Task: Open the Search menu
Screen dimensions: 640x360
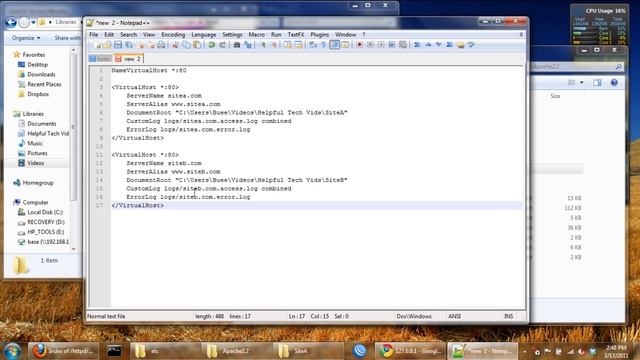Action: point(129,35)
